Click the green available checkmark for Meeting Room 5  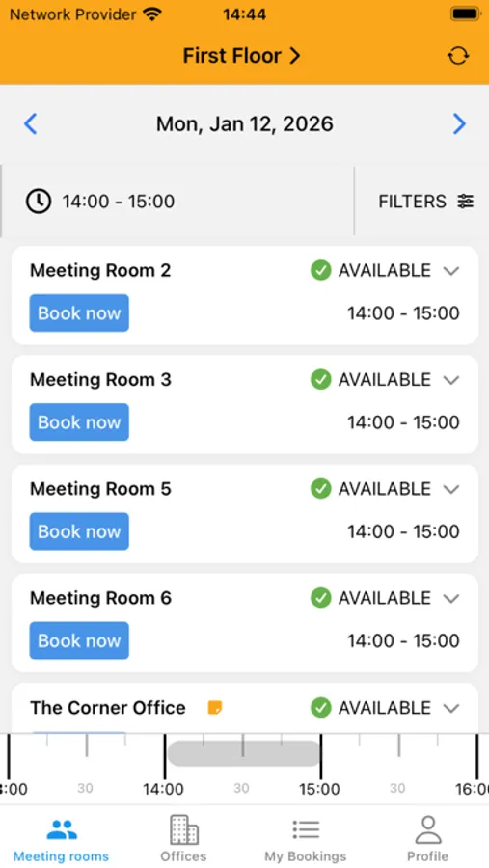pos(320,489)
